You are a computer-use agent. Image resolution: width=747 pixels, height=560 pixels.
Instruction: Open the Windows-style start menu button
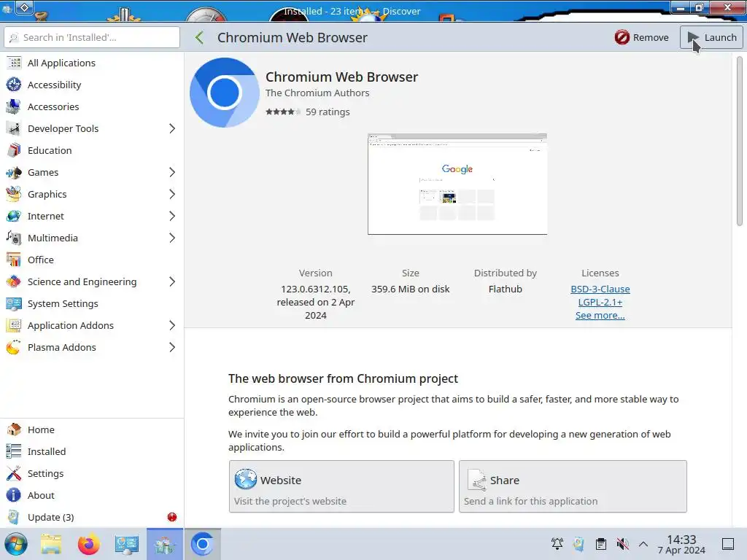pyautogui.click(x=16, y=544)
